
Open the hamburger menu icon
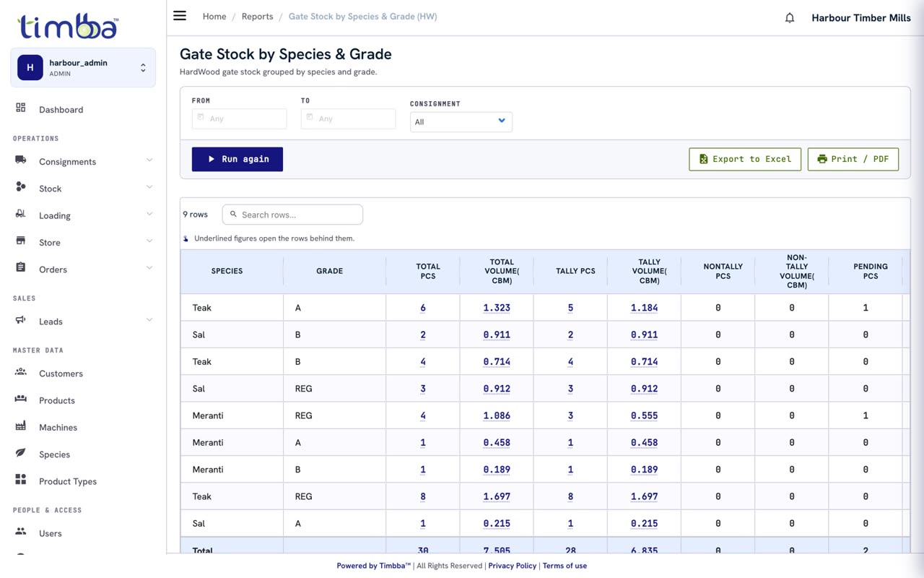pos(180,16)
